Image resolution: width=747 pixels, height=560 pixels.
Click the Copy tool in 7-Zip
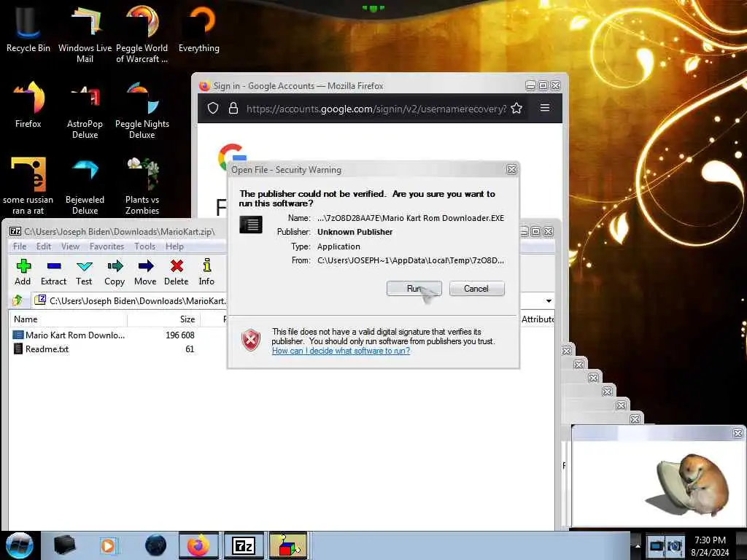point(115,273)
